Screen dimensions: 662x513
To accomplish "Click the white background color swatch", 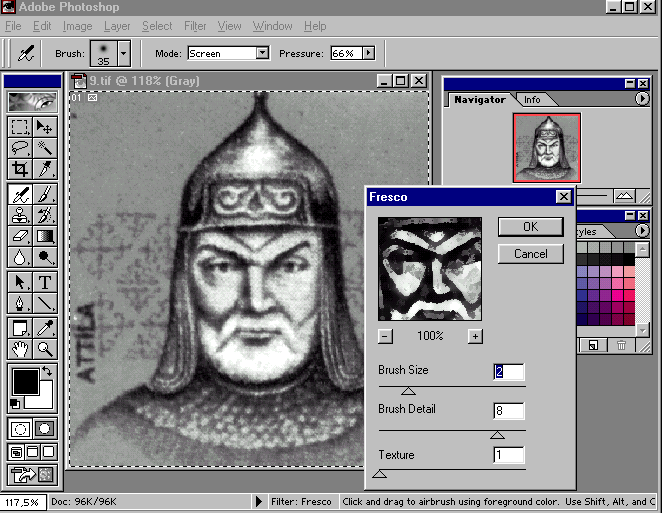I will click(x=44, y=401).
